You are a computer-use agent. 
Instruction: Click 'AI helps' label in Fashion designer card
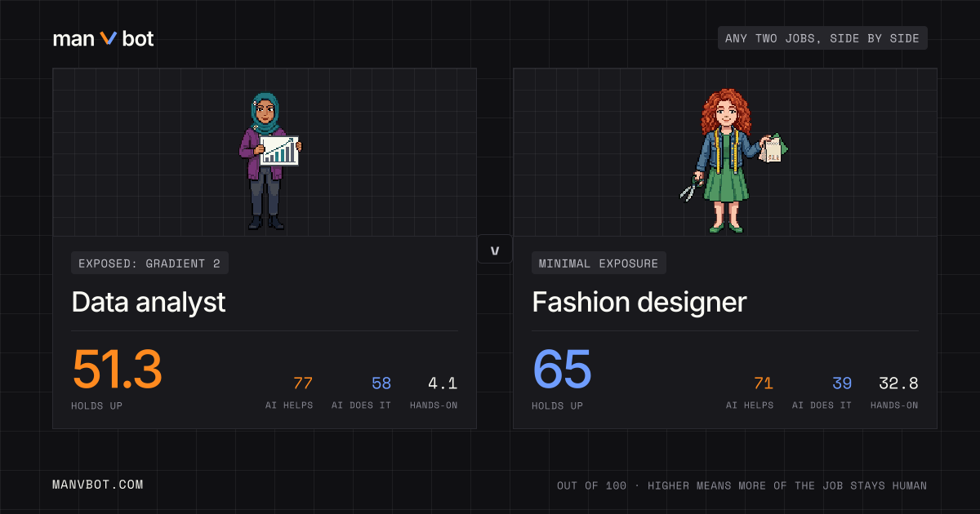coord(750,405)
